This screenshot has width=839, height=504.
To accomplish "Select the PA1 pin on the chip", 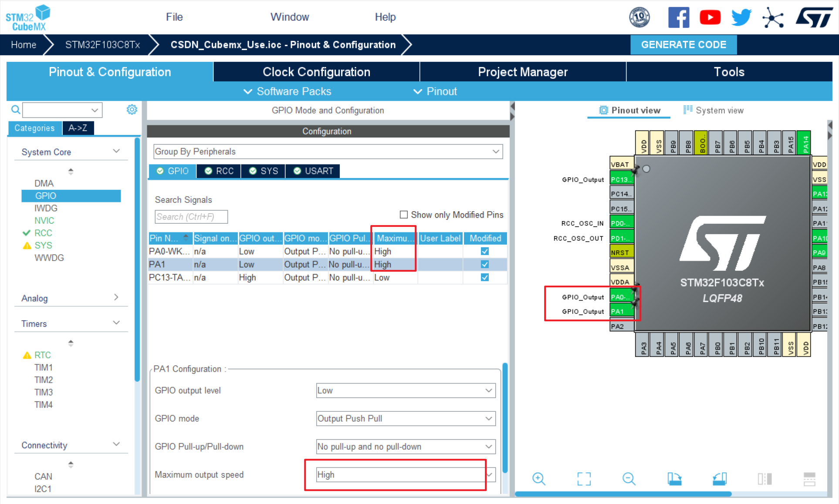I will [x=621, y=311].
